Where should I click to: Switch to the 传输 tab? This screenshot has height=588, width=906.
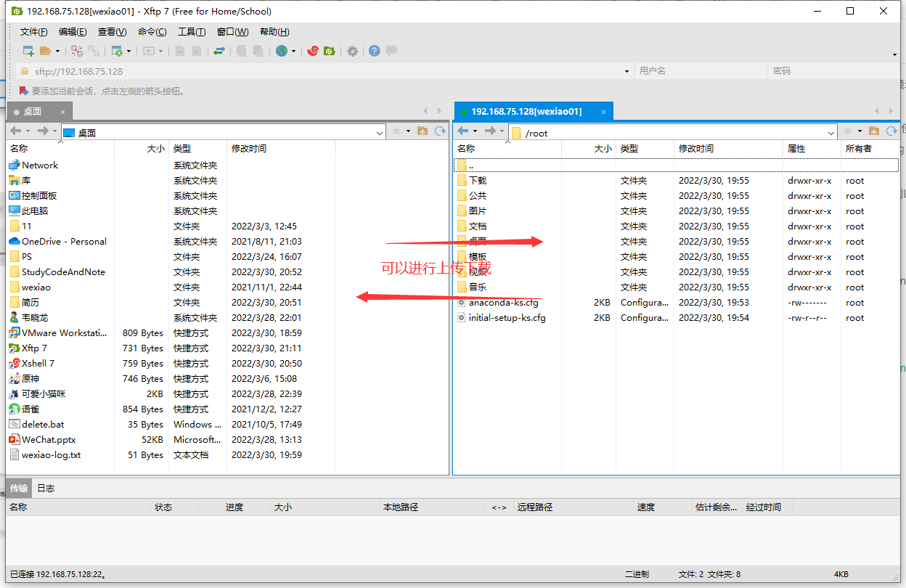(x=19, y=488)
